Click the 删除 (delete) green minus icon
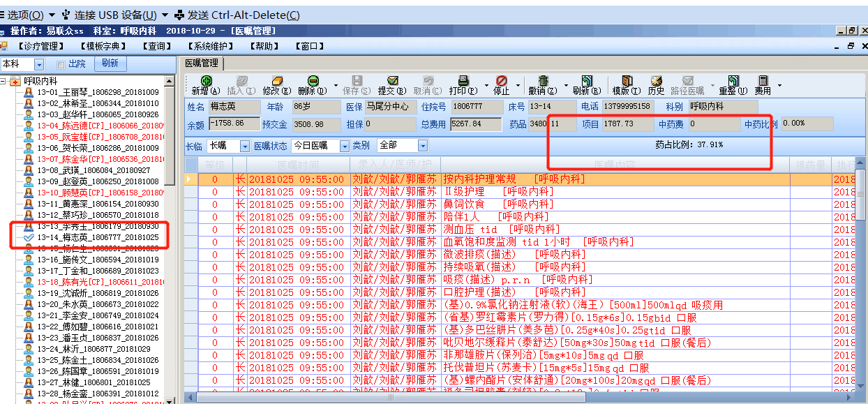 313,81
